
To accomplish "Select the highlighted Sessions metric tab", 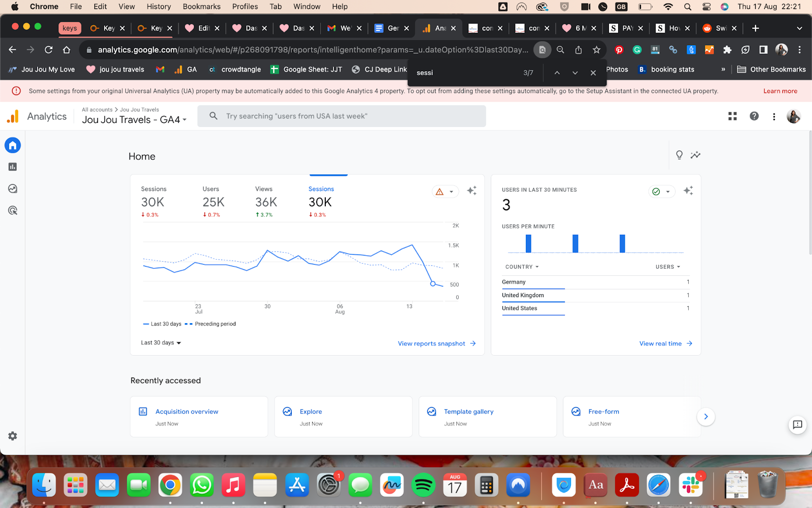I will tap(321, 202).
